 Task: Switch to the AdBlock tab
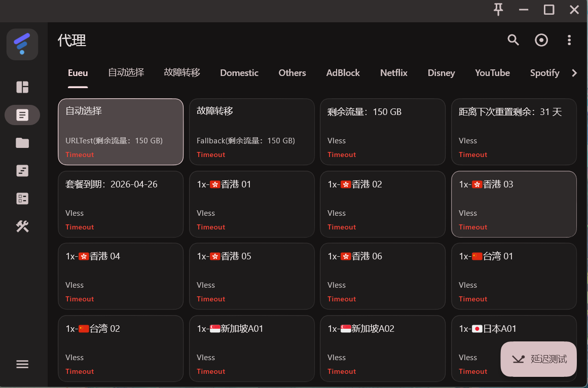tap(343, 73)
